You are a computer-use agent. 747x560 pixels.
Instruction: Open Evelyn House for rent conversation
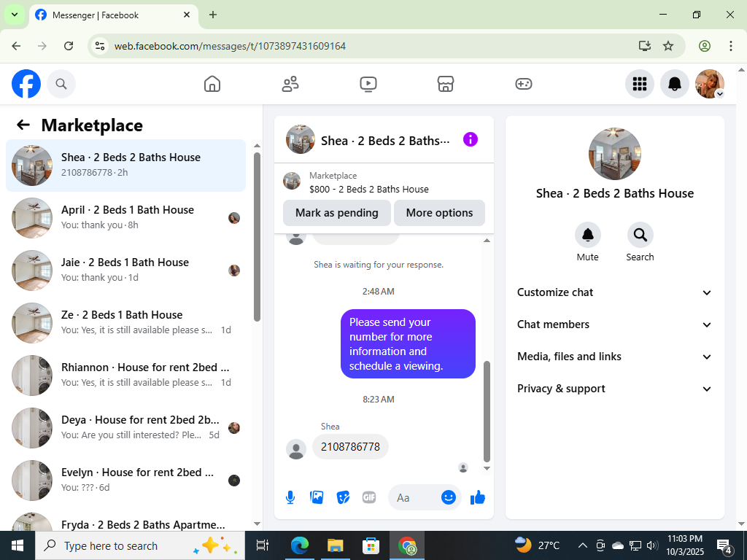(x=125, y=480)
